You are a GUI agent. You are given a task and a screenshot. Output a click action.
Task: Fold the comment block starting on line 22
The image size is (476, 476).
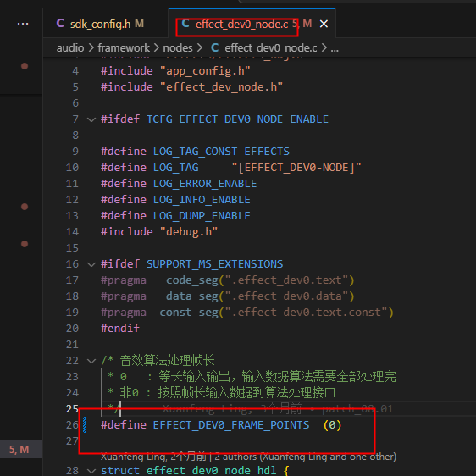pos(91,361)
